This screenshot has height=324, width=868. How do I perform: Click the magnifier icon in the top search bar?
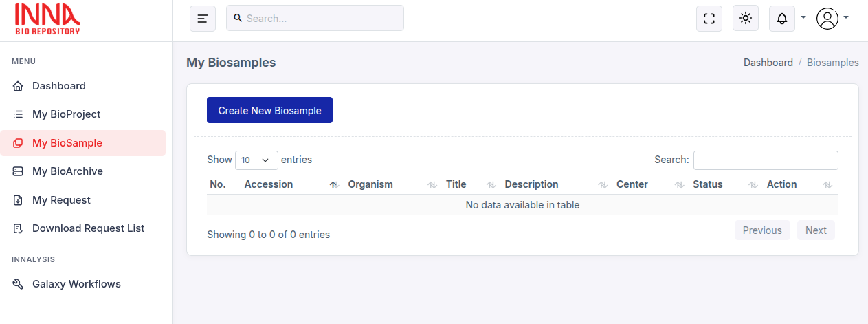pyautogui.click(x=238, y=19)
